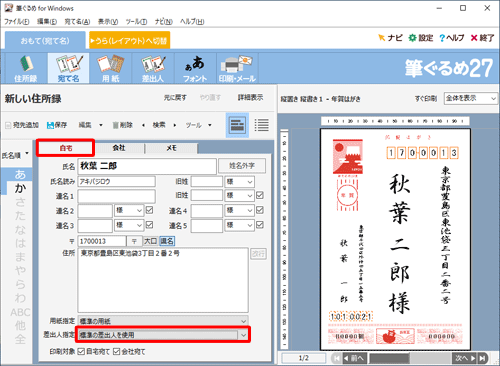The image size is (500, 366).
Task: Open 設定 settings gear
Action: [x=421, y=38]
